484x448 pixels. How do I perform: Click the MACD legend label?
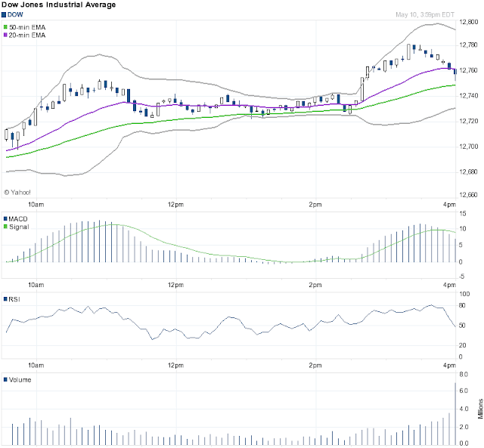click(x=18, y=219)
